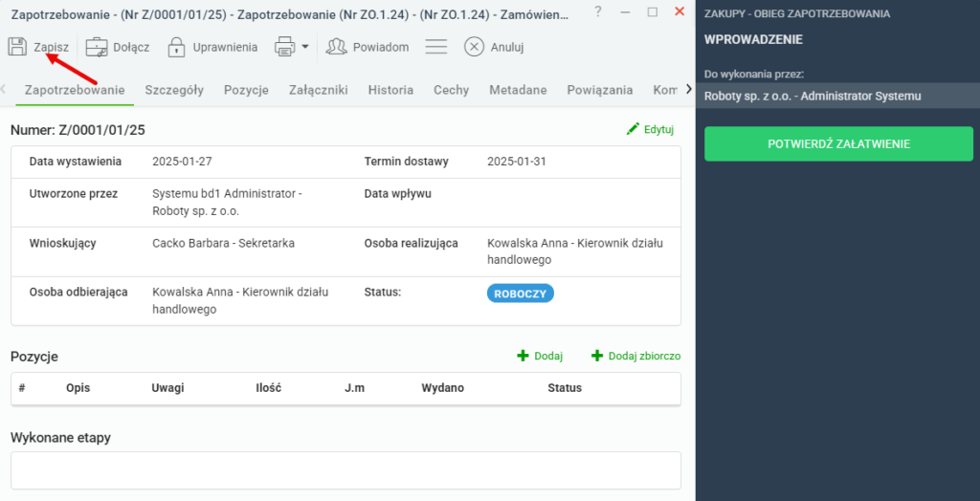The height and width of the screenshot is (501, 980).
Task: Switch to the Zapotrzebowanie tab
Action: (75, 90)
